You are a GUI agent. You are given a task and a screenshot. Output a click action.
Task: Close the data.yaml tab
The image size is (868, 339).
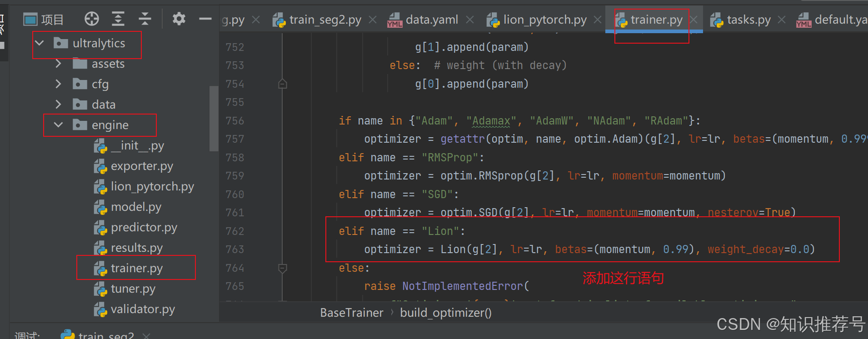pos(470,20)
